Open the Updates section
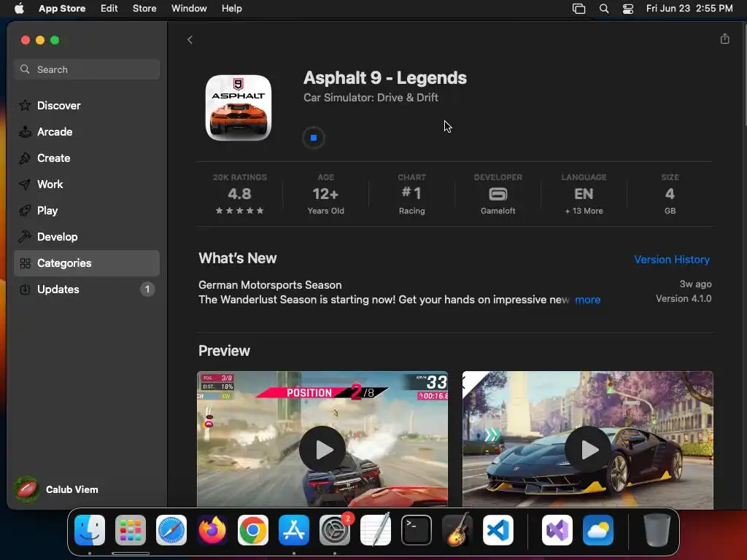Image resolution: width=747 pixels, height=560 pixels. [87, 289]
